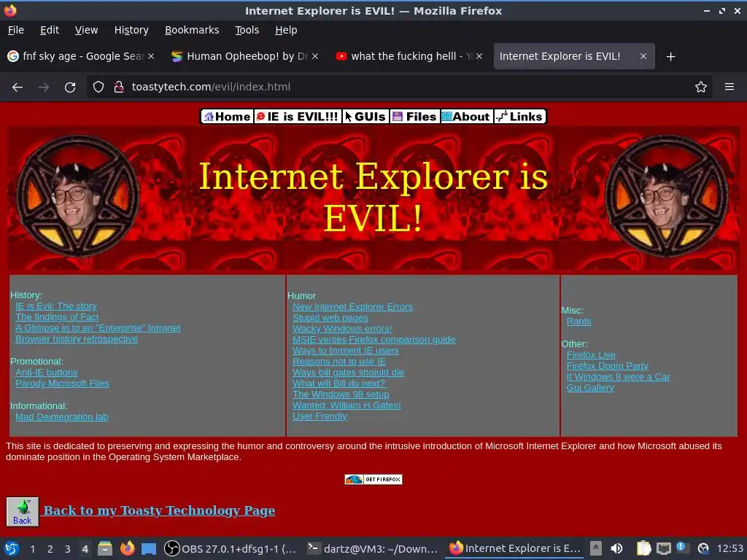Open the Parody Microsoft Files link
747x560 pixels.
click(x=62, y=384)
